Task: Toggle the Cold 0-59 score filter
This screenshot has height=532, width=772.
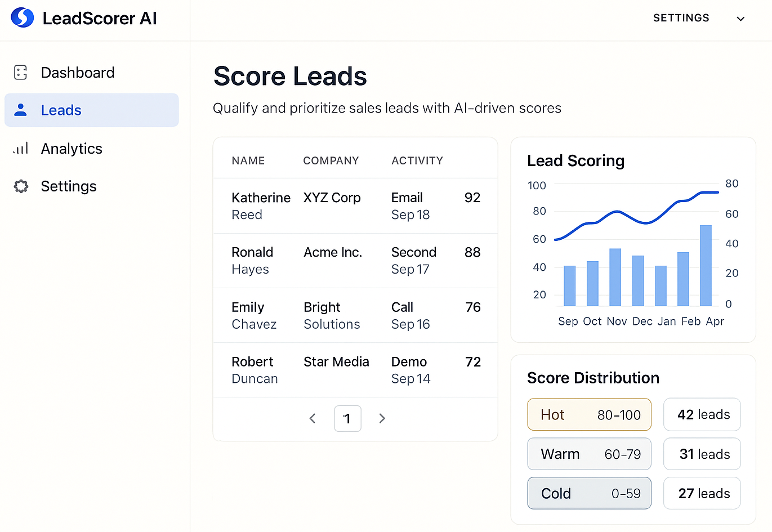Action: tap(589, 493)
